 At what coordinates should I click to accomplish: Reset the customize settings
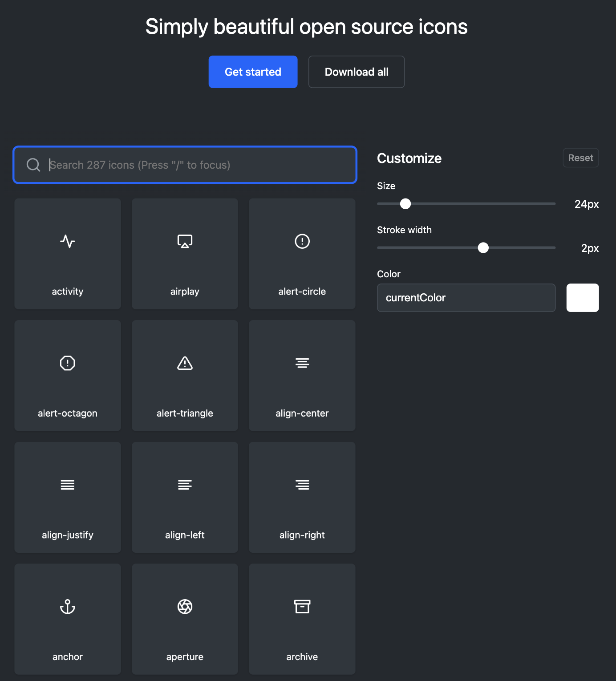pyautogui.click(x=581, y=158)
